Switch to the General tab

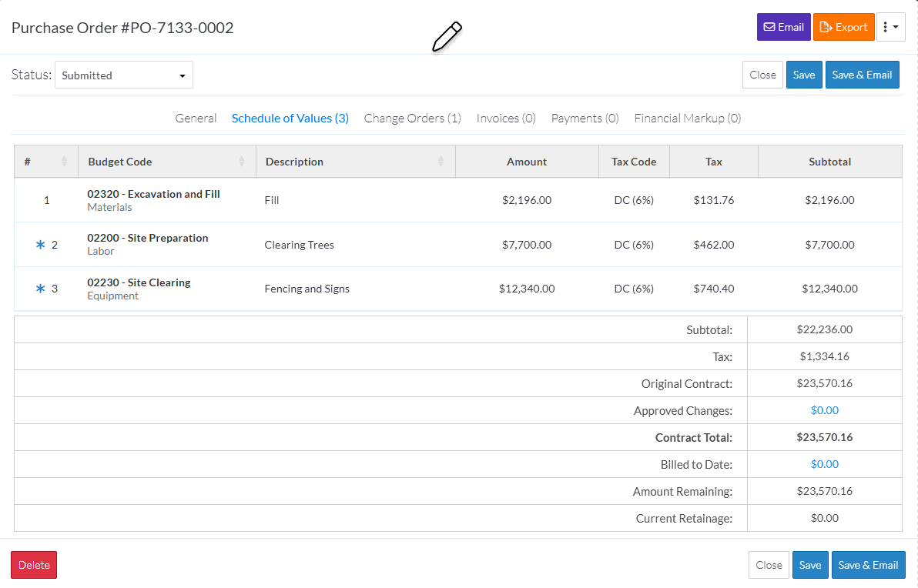[196, 119]
